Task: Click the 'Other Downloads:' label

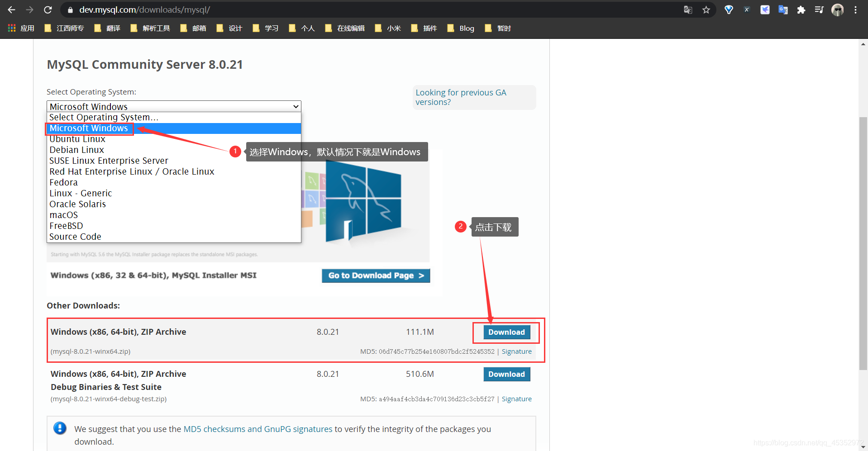Action: 83,306
